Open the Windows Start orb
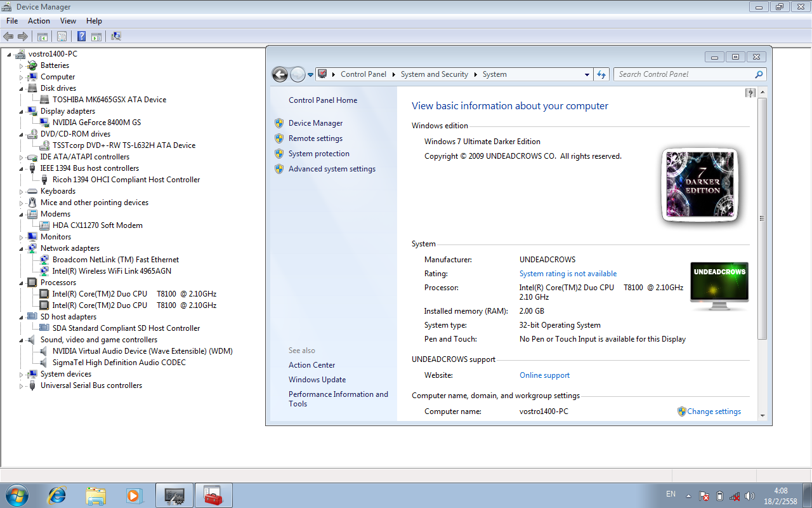 (16, 495)
